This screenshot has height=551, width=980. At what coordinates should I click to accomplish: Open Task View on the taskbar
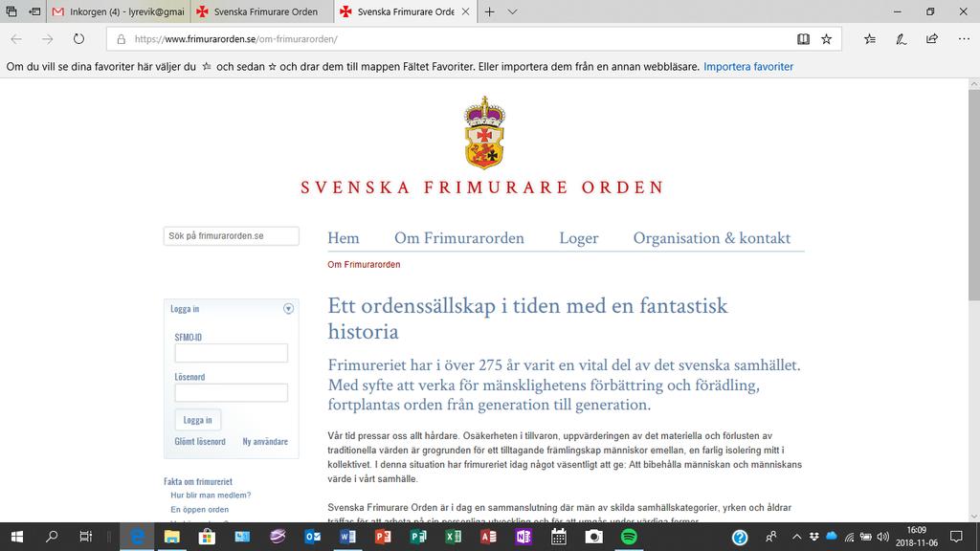(85, 537)
